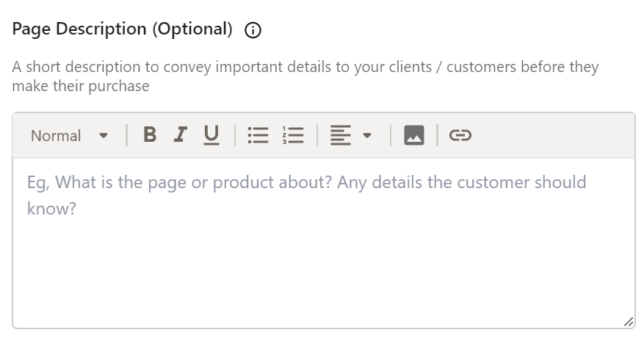The width and height of the screenshot is (644, 338).
Task: Click the "Page Description (Optional)" heading
Action: 123,29
